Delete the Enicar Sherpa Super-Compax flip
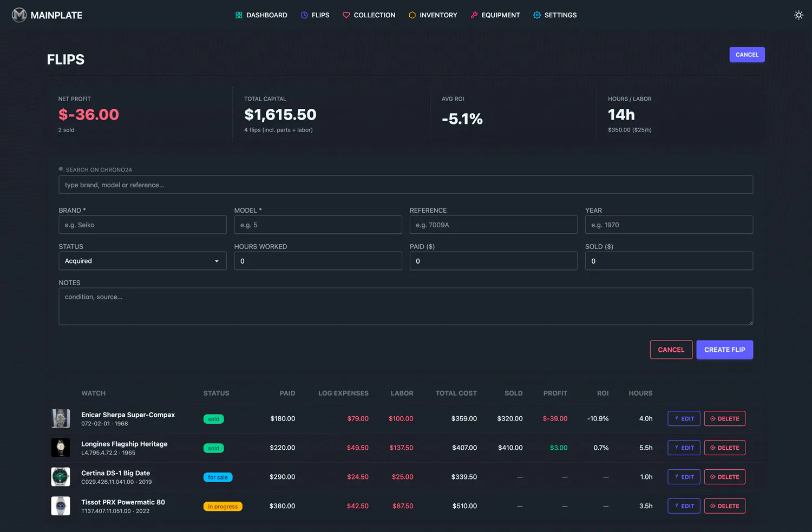 (724, 418)
